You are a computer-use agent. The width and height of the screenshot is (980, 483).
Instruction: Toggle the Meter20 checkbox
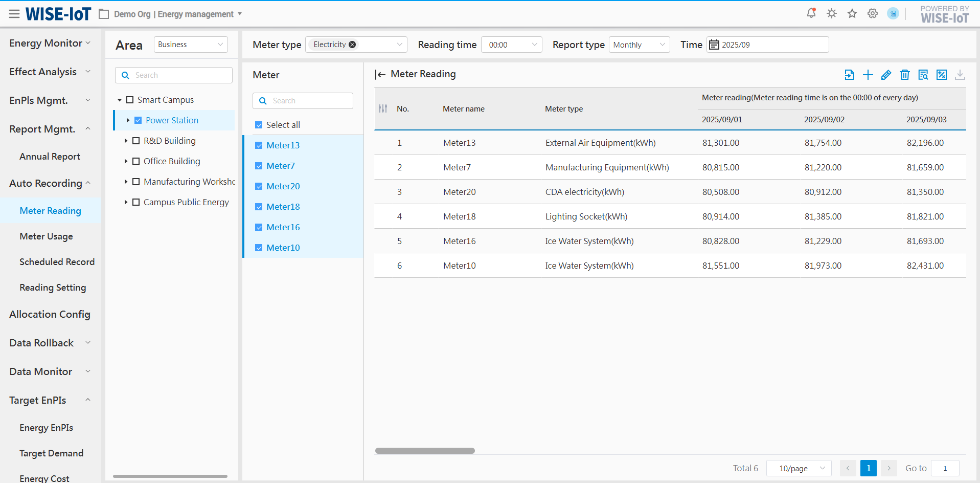259,186
